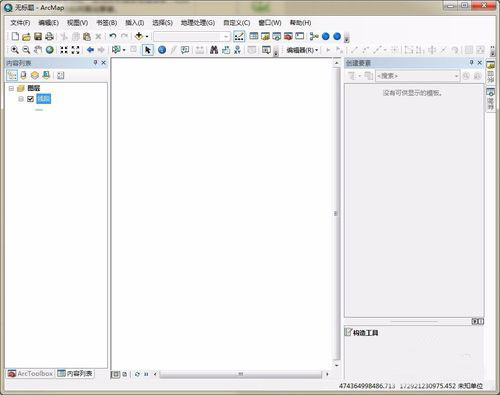Activate the Select Elements arrow tool
Viewport: 500px width, 395px height.
[148, 50]
